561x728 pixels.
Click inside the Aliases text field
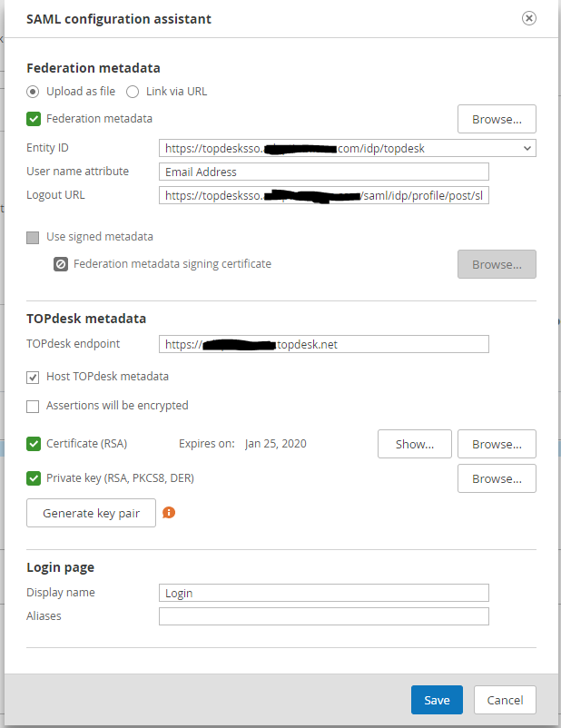324,615
